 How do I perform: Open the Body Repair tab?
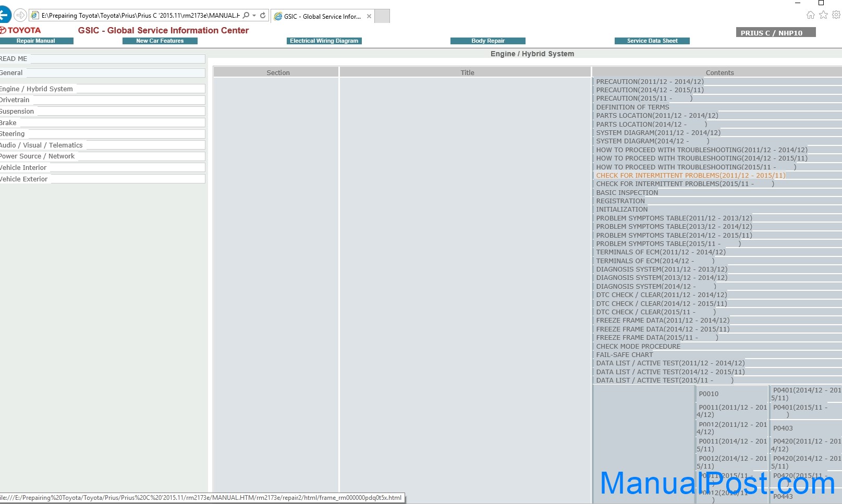(488, 41)
